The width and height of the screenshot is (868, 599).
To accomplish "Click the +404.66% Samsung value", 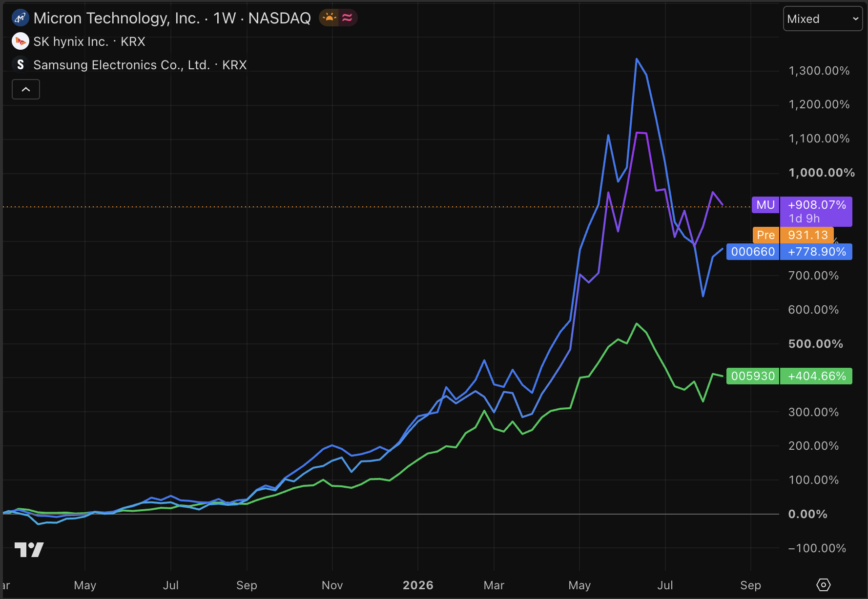I will [x=816, y=376].
